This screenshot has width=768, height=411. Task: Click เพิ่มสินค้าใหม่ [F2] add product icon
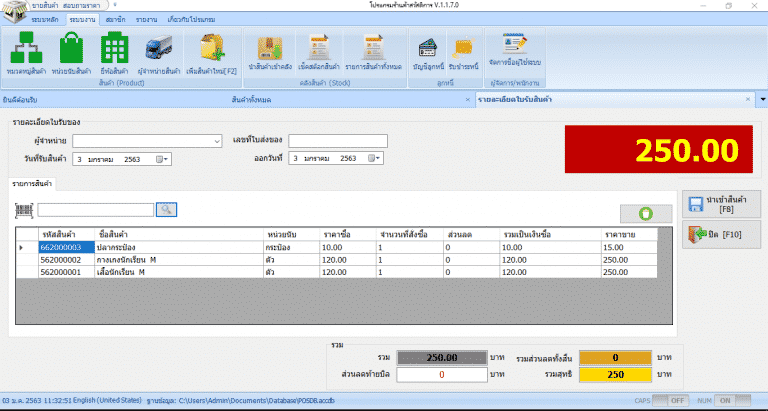click(210, 50)
